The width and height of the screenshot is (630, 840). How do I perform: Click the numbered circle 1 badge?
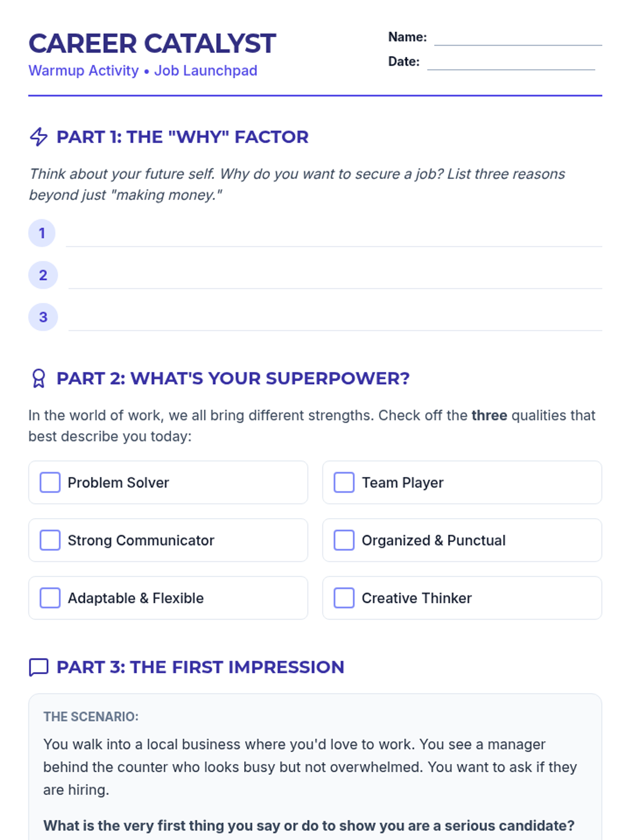pos(42,233)
